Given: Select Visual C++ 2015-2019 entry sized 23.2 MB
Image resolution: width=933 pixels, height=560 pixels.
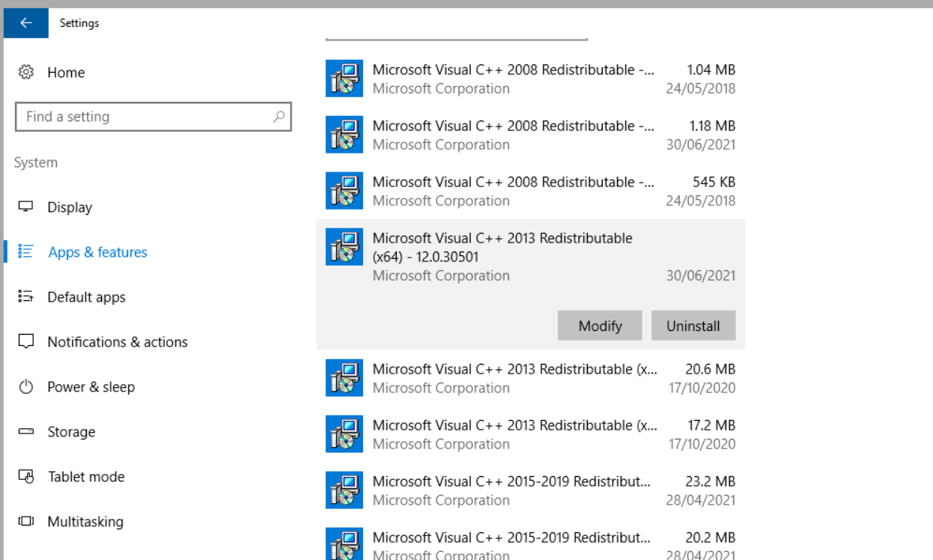Looking at the screenshot, I should click(531, 490).
